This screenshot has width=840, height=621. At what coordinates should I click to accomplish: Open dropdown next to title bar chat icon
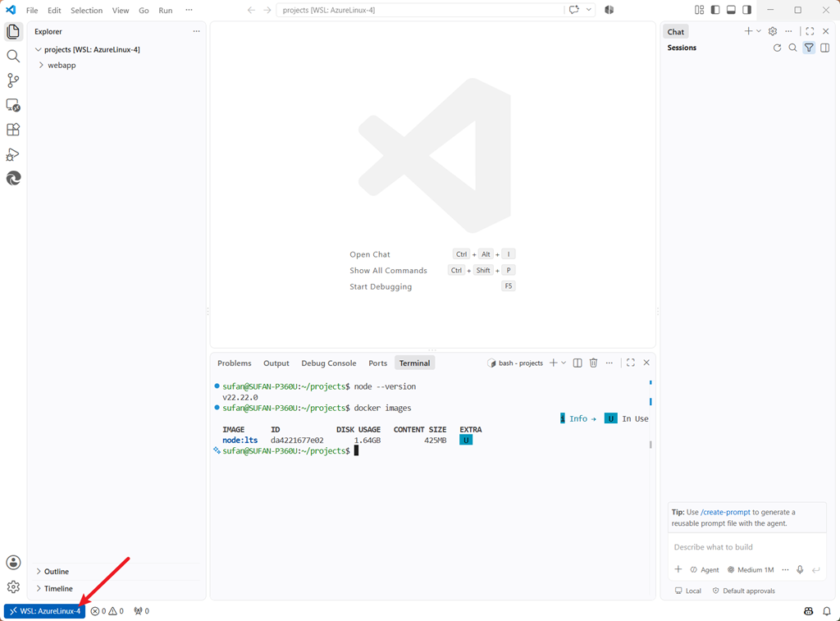point(588,10)
